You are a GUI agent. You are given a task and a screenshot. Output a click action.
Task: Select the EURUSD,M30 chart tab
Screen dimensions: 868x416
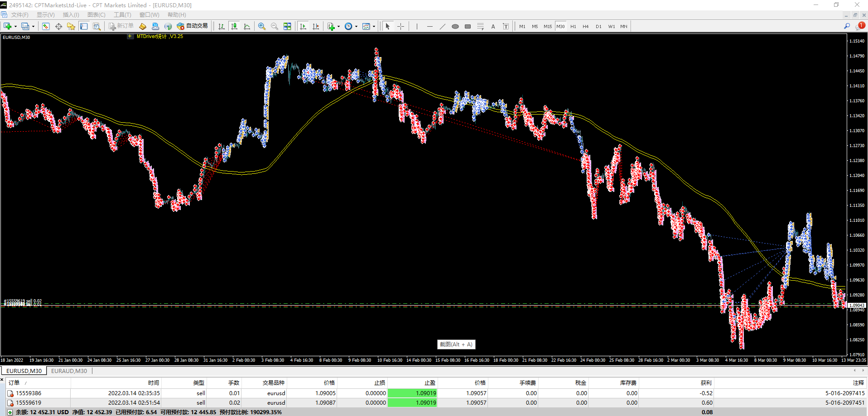tap(24, 371)
